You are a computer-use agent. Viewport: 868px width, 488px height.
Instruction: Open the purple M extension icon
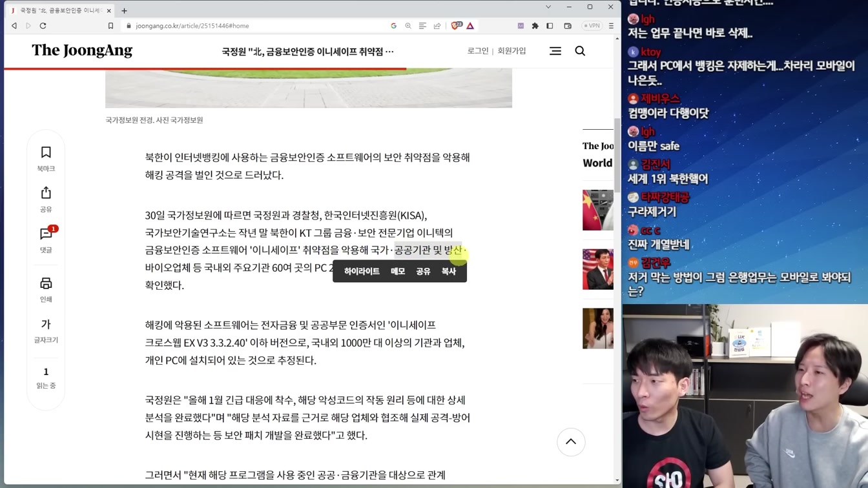tap(521, 26)
